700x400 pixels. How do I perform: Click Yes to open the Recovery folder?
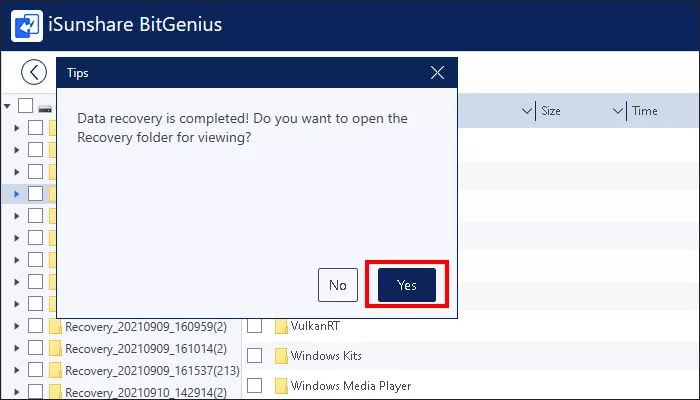tap(407, 285)
